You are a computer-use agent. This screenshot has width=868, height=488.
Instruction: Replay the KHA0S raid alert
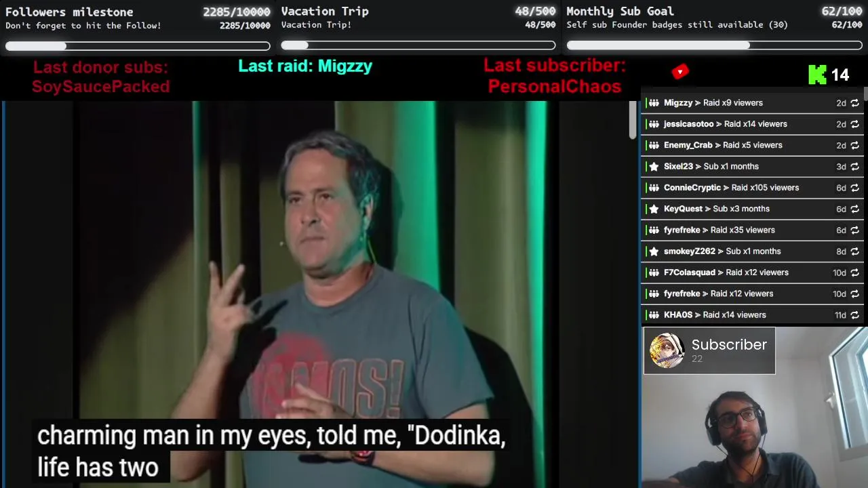tap(855, 315)
